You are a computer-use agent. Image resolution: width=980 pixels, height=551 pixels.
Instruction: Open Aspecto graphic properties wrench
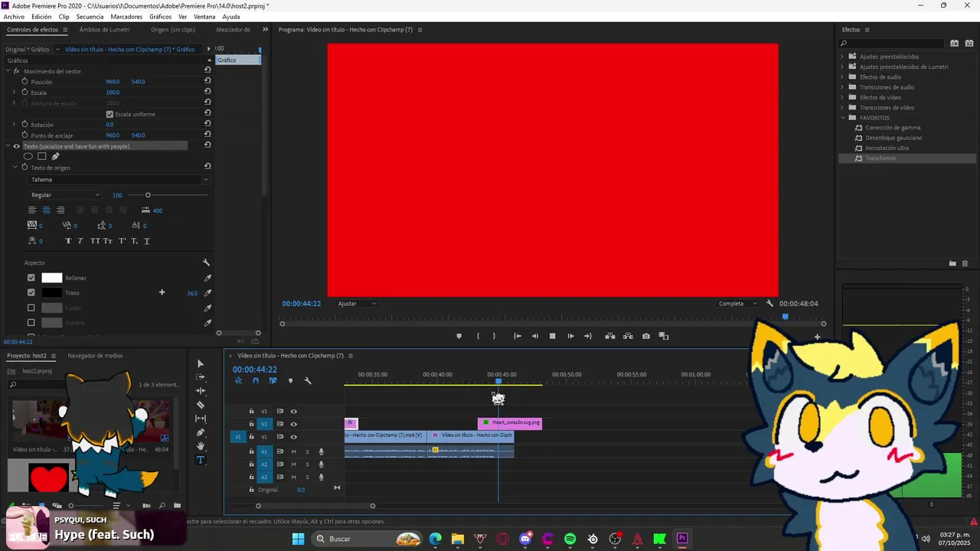tap(206, 262)
